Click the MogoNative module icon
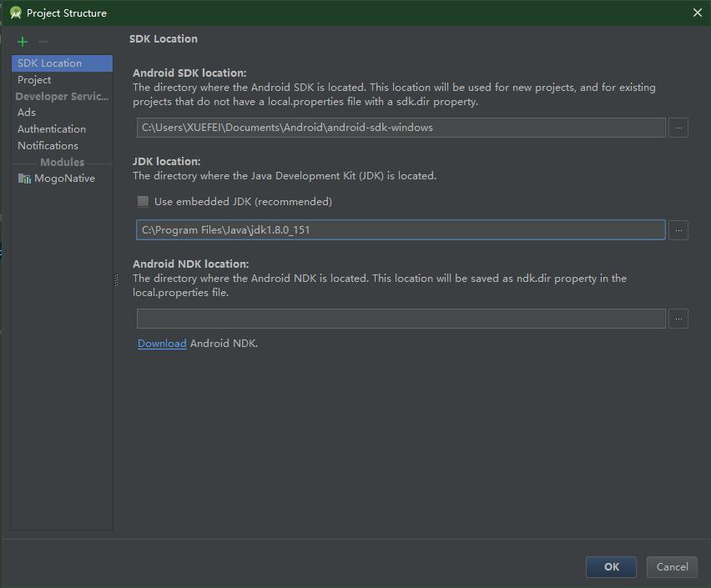The height and width of the screenshot is (588, 711). [24, 178]
